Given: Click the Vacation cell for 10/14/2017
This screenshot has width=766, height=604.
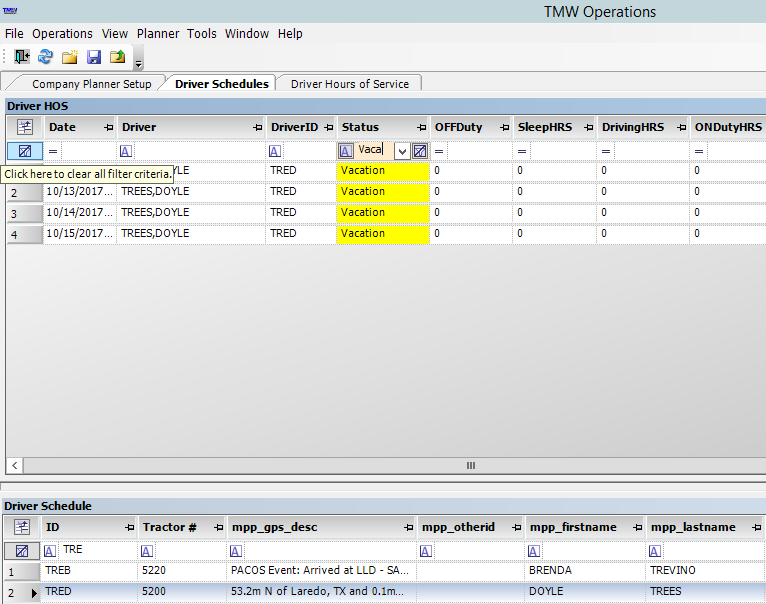Looking at the screenshot, I should [383, 213].
